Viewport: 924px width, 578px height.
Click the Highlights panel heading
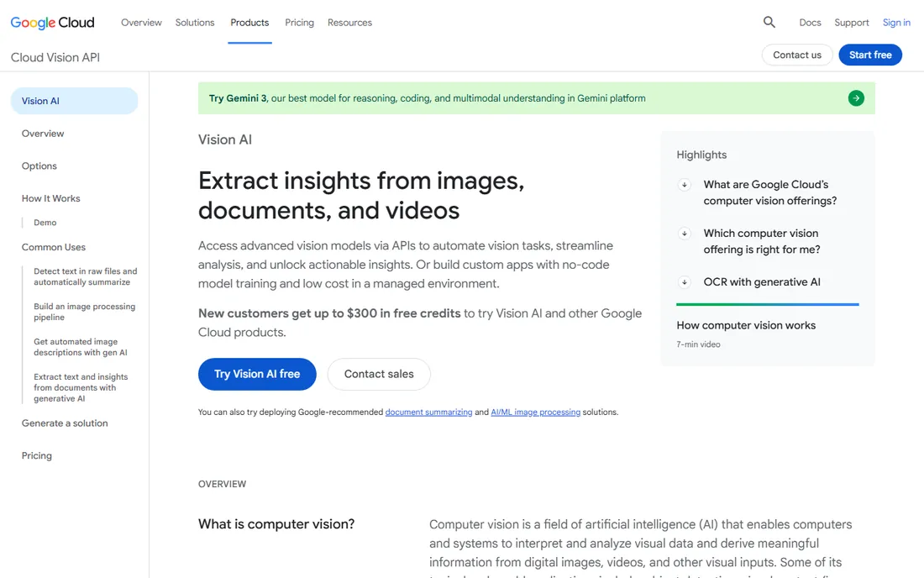point(701,155)
